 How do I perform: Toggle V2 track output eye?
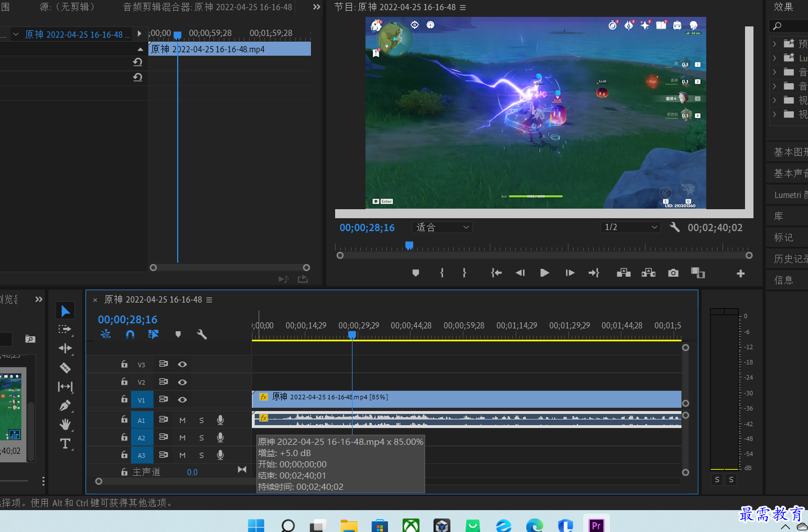[x=182, y=382]
